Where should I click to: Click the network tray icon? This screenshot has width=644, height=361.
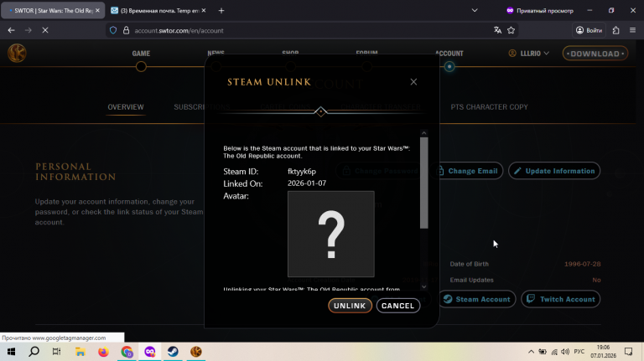(x=554, y=352)
